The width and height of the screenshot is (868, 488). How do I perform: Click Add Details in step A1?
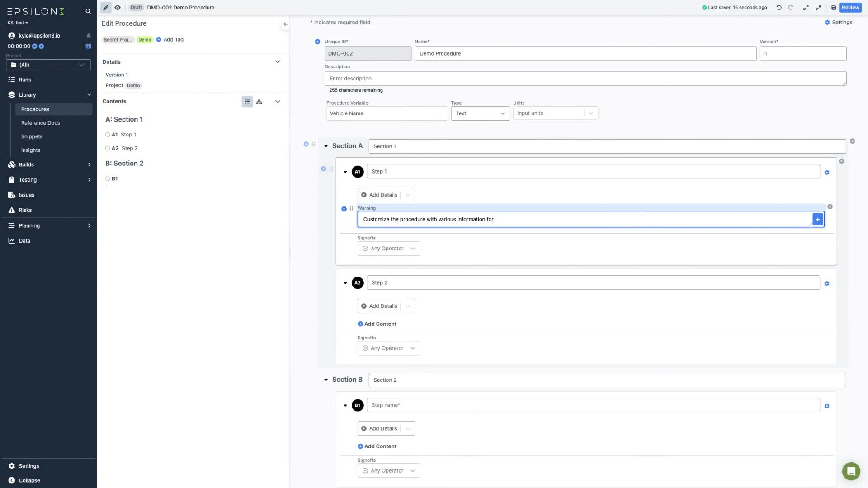pos(379,195)
